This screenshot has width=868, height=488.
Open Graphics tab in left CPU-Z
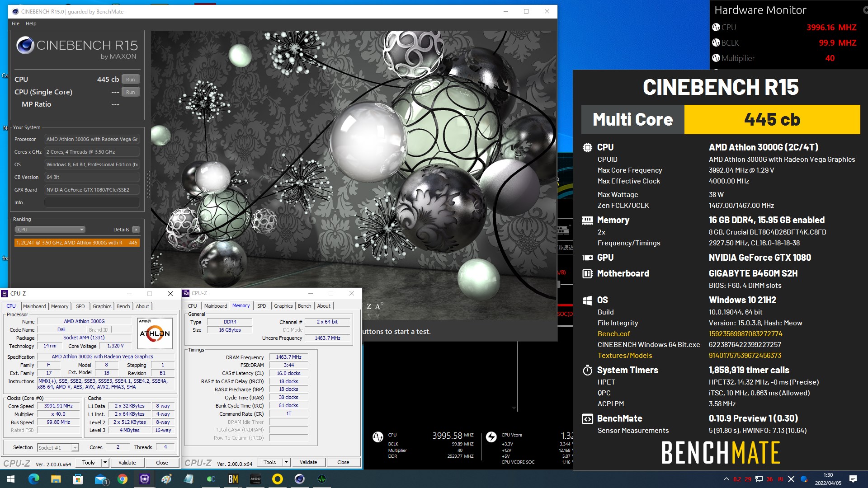102,306
